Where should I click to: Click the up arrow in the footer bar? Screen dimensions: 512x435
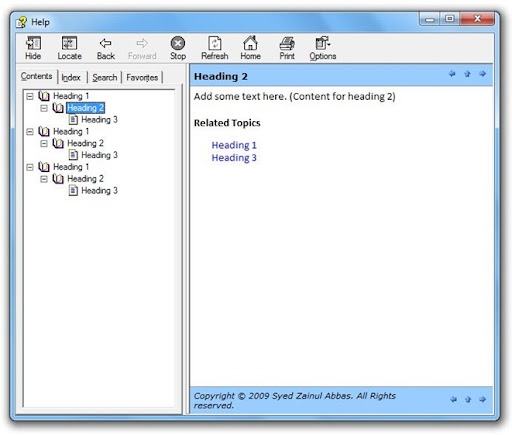coord(468,399)
